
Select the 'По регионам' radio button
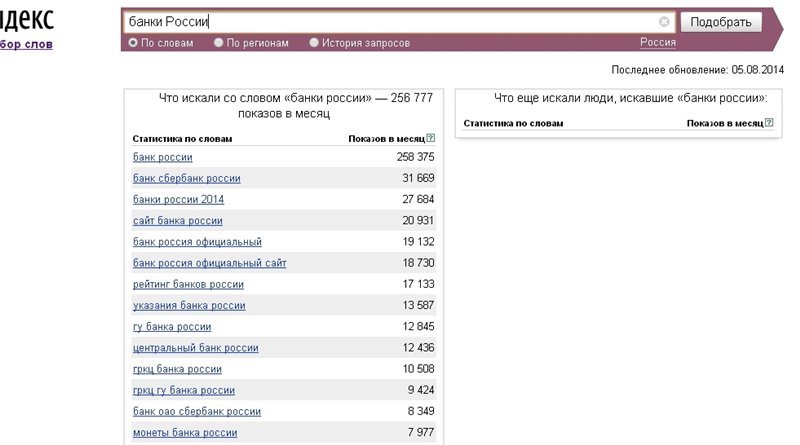pos(219,43)
